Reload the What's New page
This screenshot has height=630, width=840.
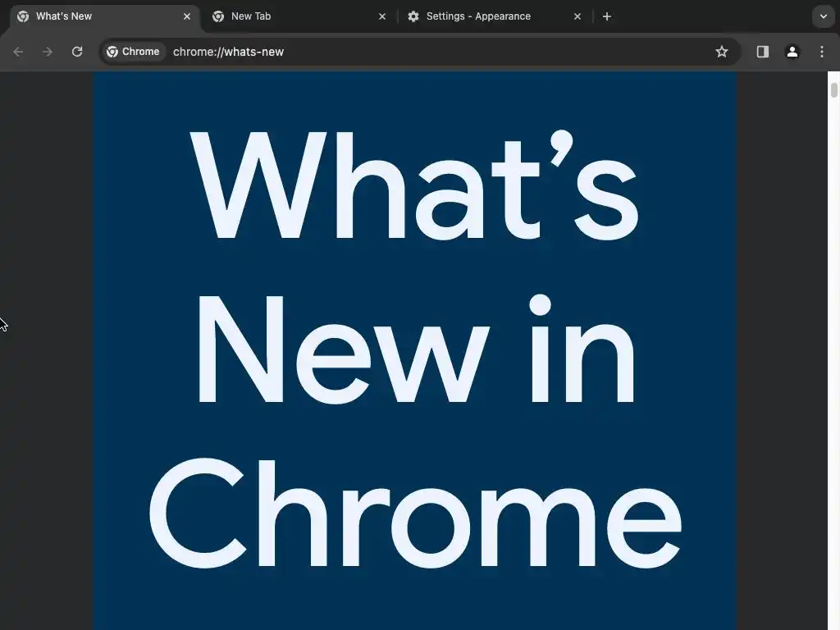coord(77,52)
